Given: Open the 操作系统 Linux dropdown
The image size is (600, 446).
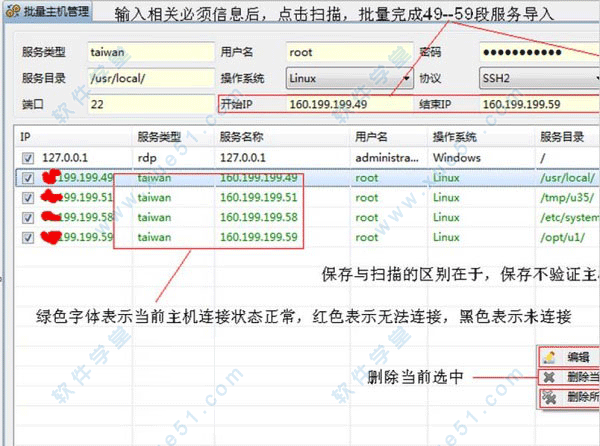Looking at the screenshot, I should pyautogui.click(x=349, y=77).
